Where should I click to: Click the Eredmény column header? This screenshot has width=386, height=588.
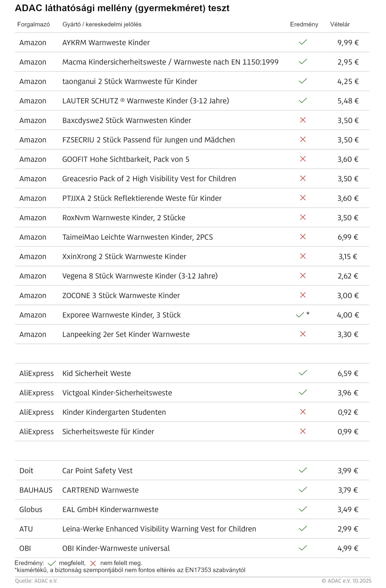304,24
